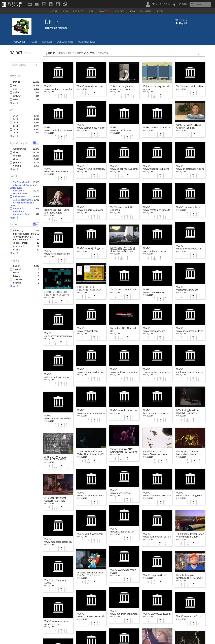Click the top bar Search field
Image resolution: width=215 pixels, height=644 pixels.
(x=200, y=5)
